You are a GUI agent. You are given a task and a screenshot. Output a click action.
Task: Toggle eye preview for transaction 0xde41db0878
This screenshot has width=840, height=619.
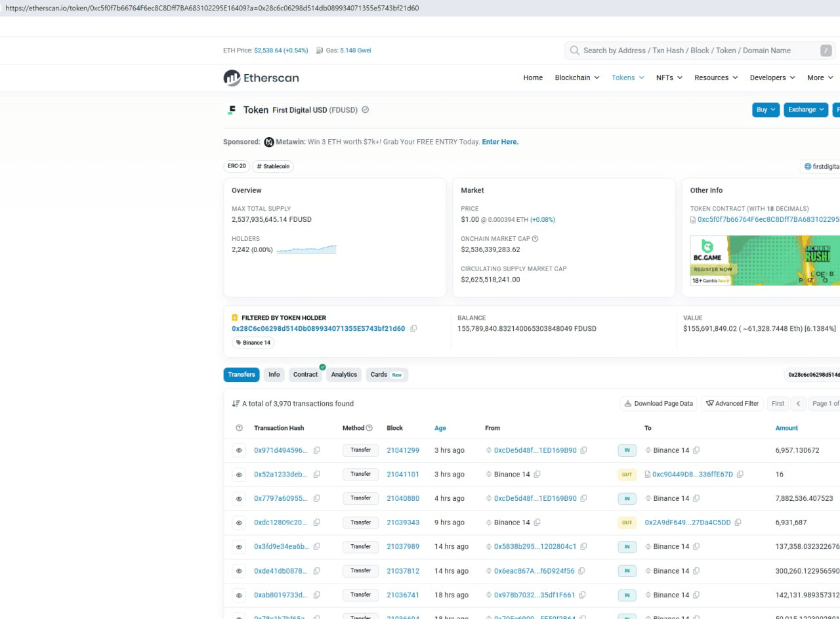pyautogui.click(x=239, y=571)
